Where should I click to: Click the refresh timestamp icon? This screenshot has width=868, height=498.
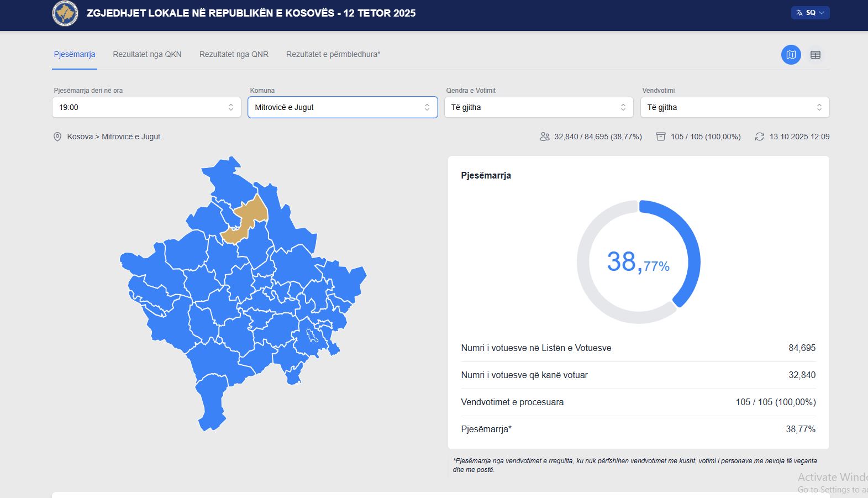[760, 137]
